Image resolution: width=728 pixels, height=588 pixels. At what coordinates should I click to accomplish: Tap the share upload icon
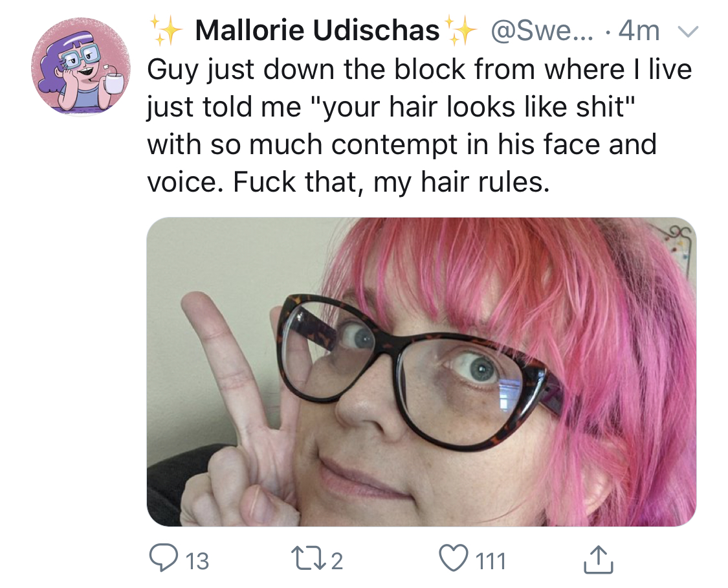pos(598,559)
